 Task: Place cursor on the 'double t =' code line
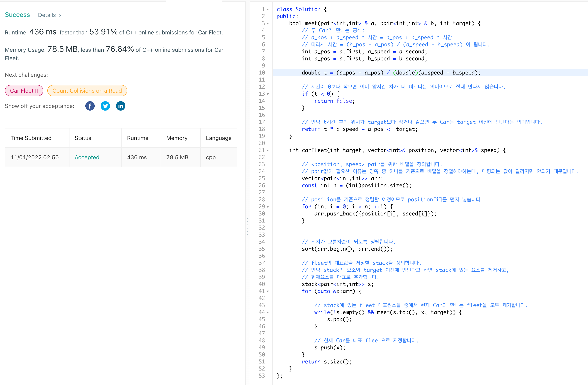[x=391, y=73]
